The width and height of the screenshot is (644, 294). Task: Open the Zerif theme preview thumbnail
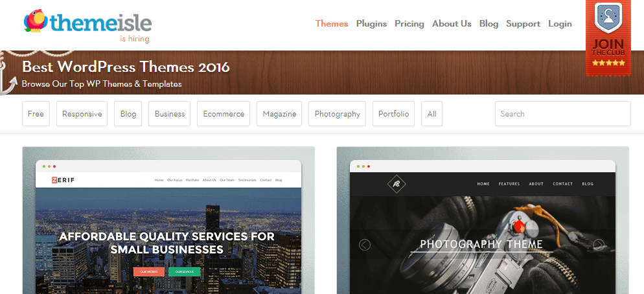point(168,220)
